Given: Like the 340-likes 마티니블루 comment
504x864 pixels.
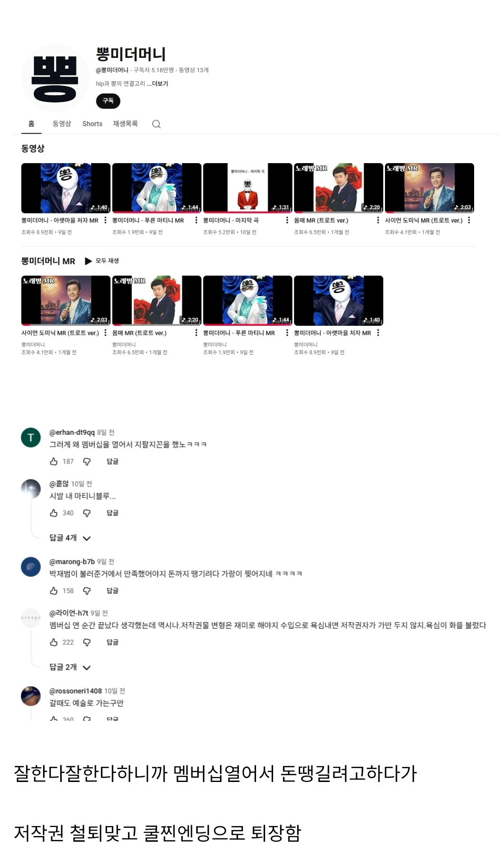Looking at the screenshot, I should (54, 513).
